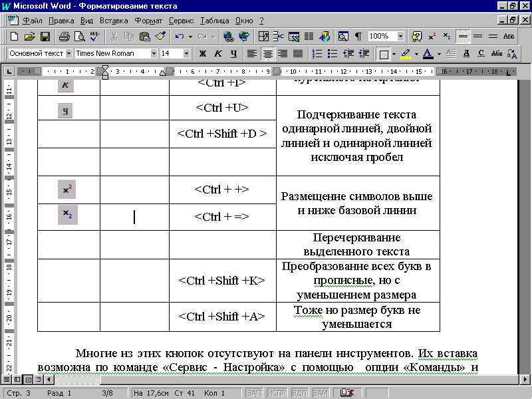Decrease paragraph indent
The height and width of the screenshot is (399, 532).
pyautogui.click(x=348, y=54)
